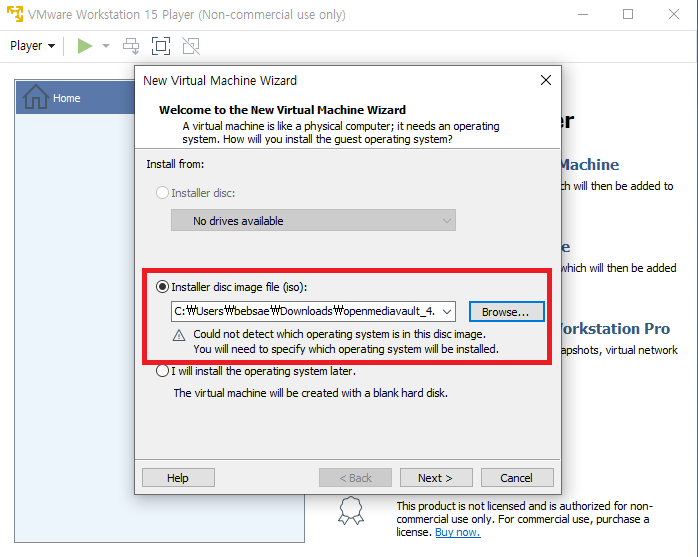This screenshot has height=557, width=698.
Task: Click 'Could not detect which operating system' warning text
Action: click(339, 334)
